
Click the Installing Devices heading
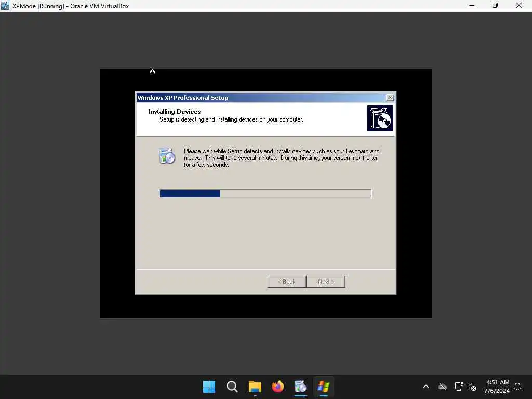[x=175, y=112]
